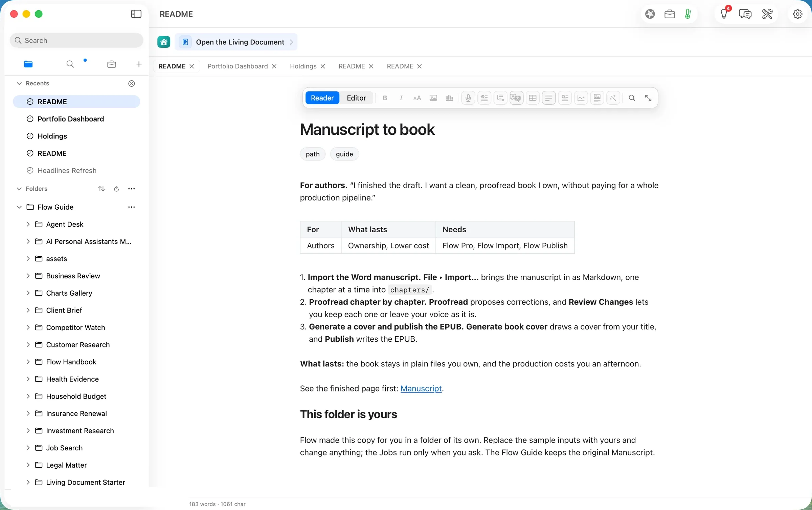
Task: Start dictation with the microphone icon
Action: coord(468,98)
